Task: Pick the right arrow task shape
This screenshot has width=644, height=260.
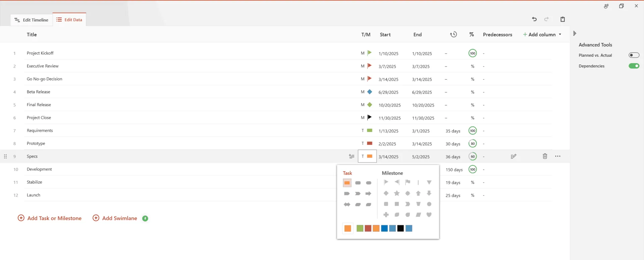Action: pos(368,193)
